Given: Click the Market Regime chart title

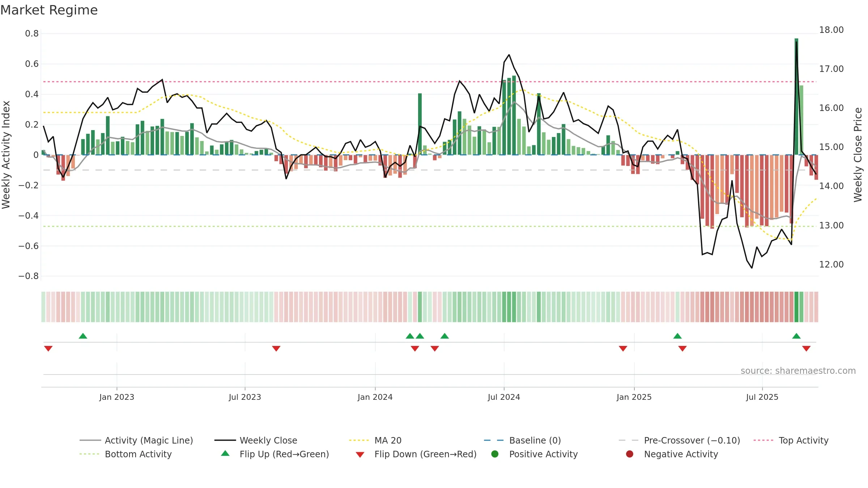Looking at the screenshot, I should point(49,10).
